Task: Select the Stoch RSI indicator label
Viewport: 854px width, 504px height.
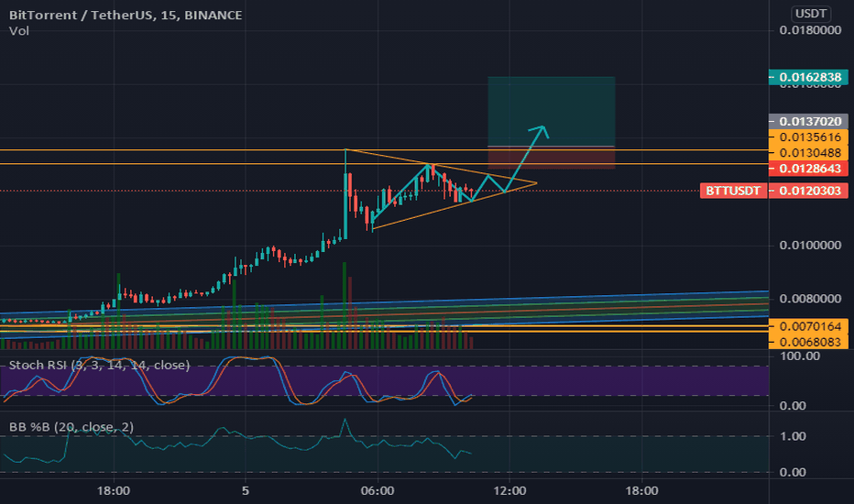Action: (x=99, y=365)
